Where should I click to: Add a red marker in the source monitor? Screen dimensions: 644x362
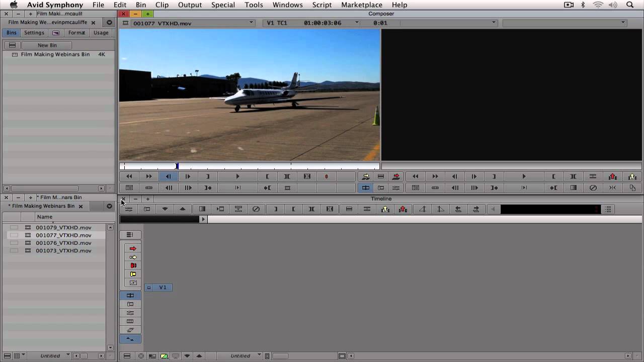(x=326, y=176)
